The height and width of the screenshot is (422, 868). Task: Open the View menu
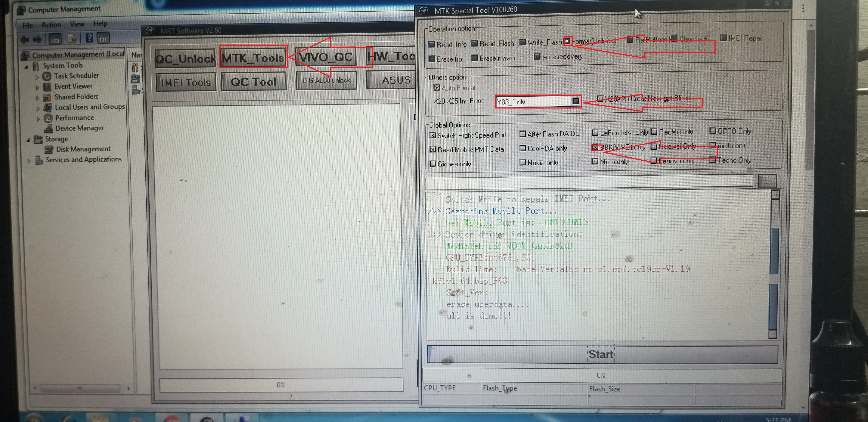coord(77,24)
